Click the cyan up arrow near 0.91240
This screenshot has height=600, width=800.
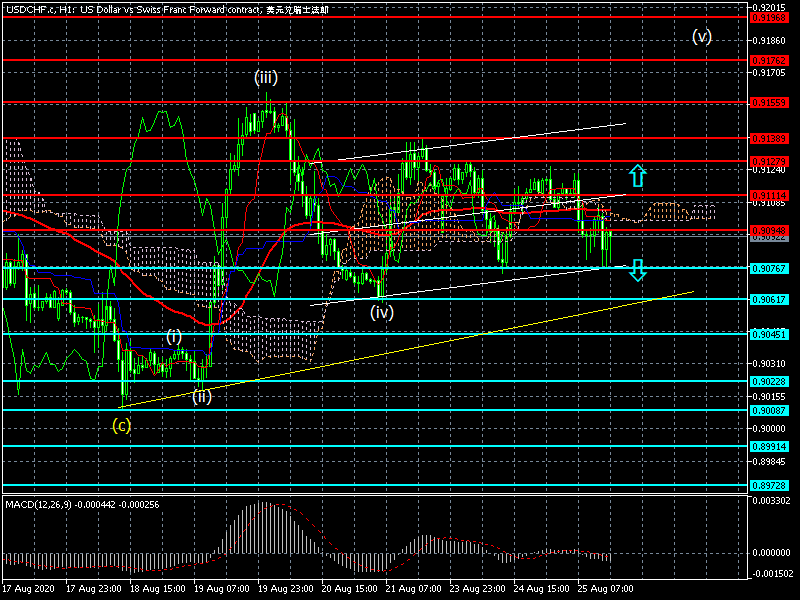pyautogui.click(x=637, y=176)
